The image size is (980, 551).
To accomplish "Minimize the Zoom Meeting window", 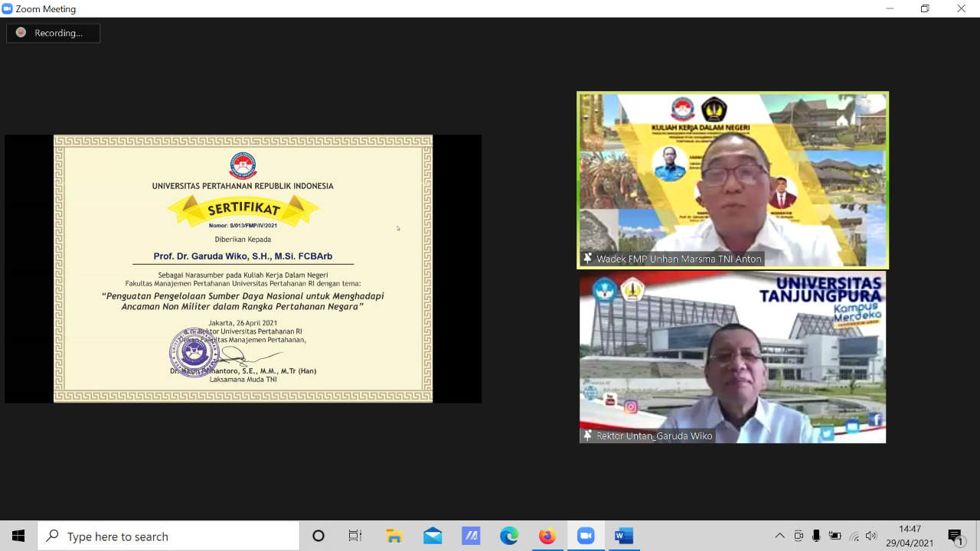I will 890,8.
